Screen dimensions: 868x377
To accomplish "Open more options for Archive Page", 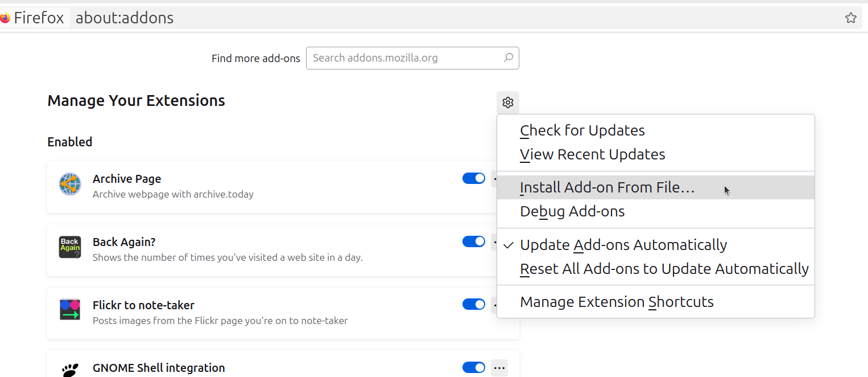I will point(499,178).
